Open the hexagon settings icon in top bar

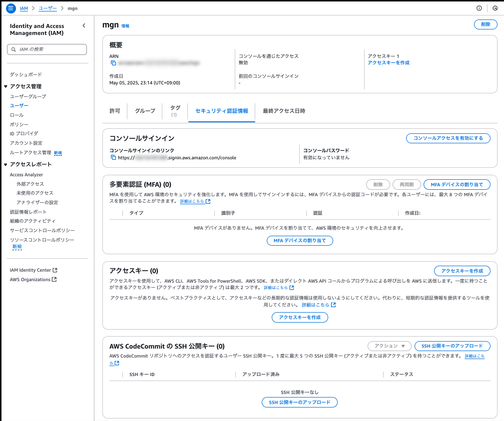495,8
